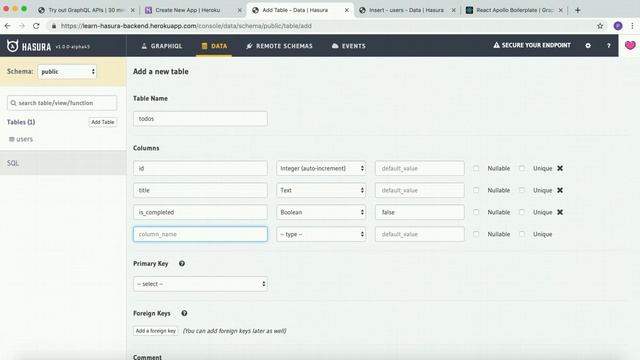Screen dimensions: 640x360
Task: Click Secure Your Endpoint link
Action: [x=532, y=45]
